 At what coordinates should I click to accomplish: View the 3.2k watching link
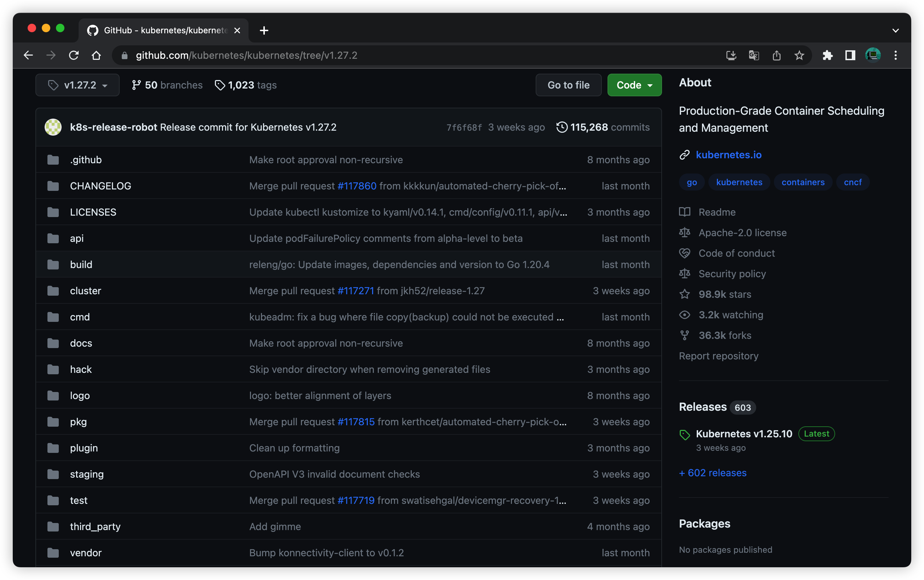tap(721, 314)
